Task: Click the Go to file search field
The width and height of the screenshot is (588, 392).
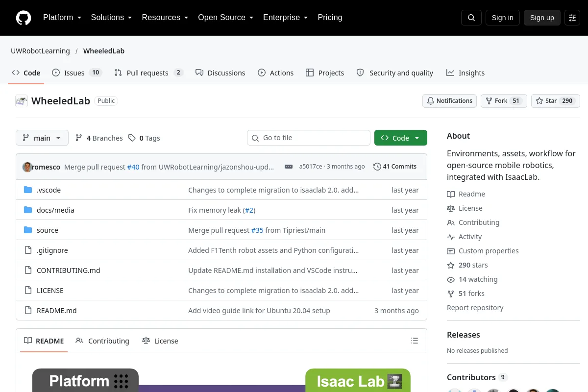Action: tap(309, 138)
